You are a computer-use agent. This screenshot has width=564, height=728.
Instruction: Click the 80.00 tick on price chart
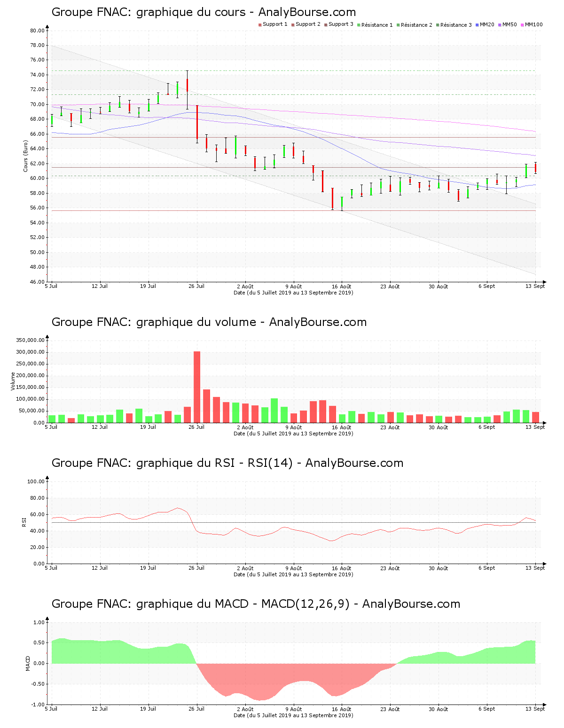[x=37, y=31]
